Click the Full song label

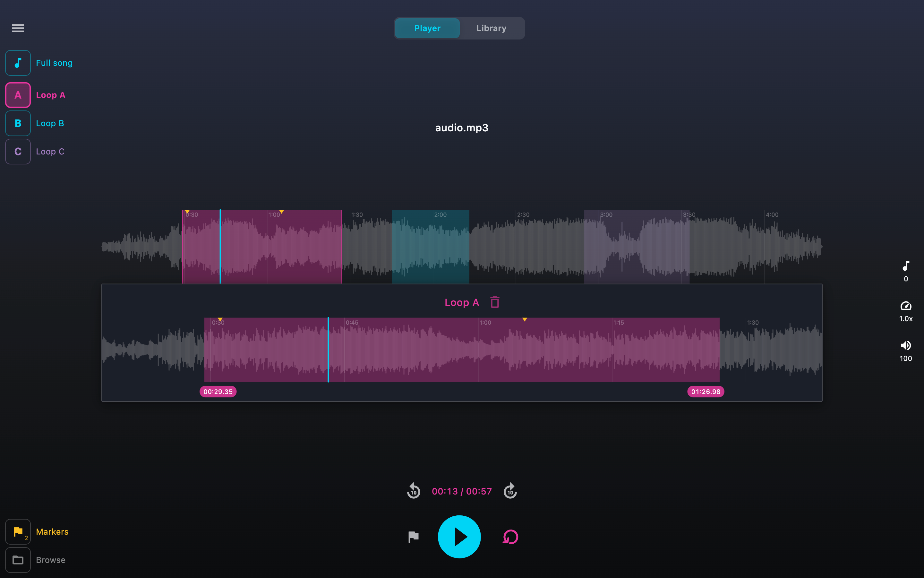pos(54,63)
